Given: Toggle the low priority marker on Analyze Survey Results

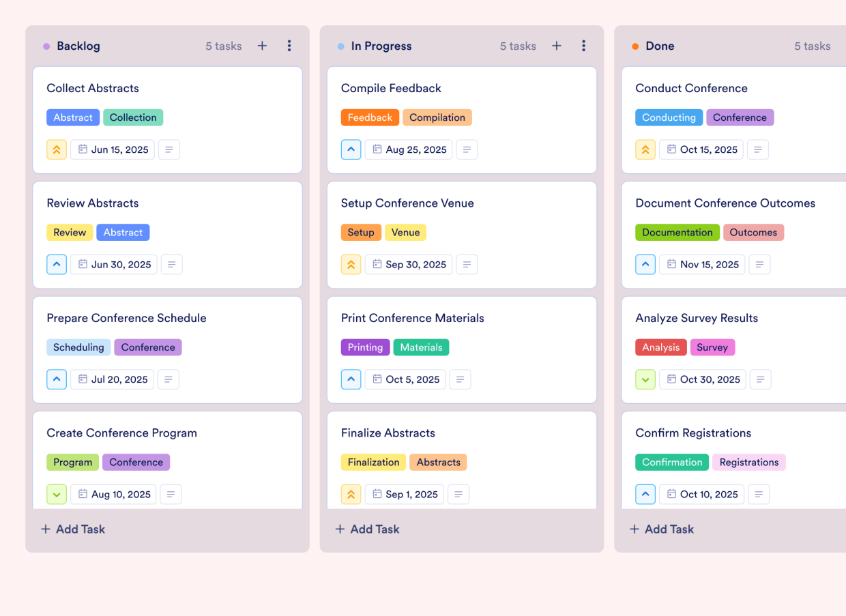Looking at the screenshot, I should tap(645, 379).
